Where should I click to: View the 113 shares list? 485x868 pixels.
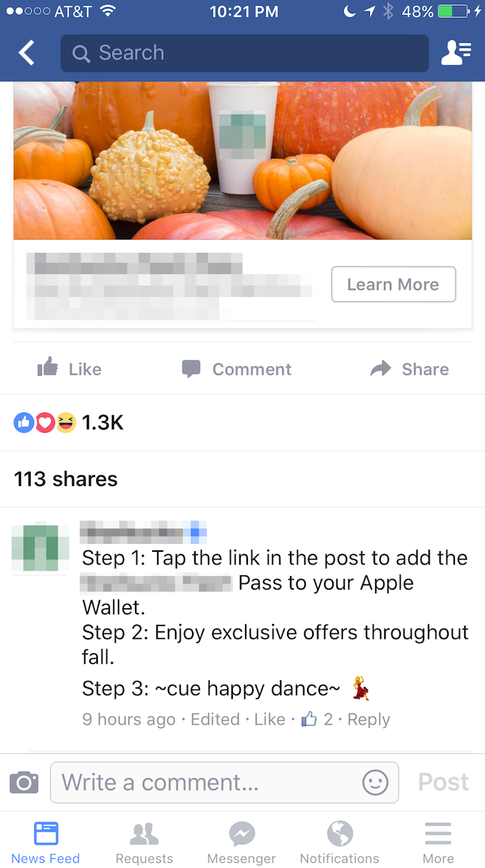point(66,478)
